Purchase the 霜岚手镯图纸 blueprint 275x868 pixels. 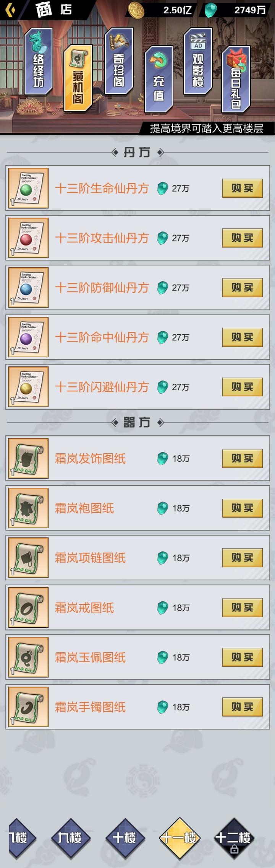243,707
